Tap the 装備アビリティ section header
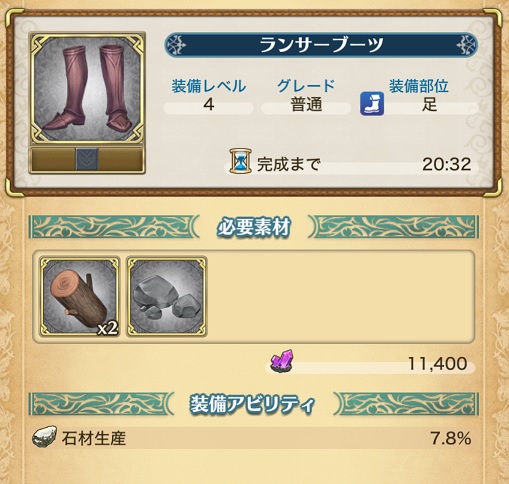Image resolution: width=509 pixels, height=484 pixels. [x=254, y=404]
